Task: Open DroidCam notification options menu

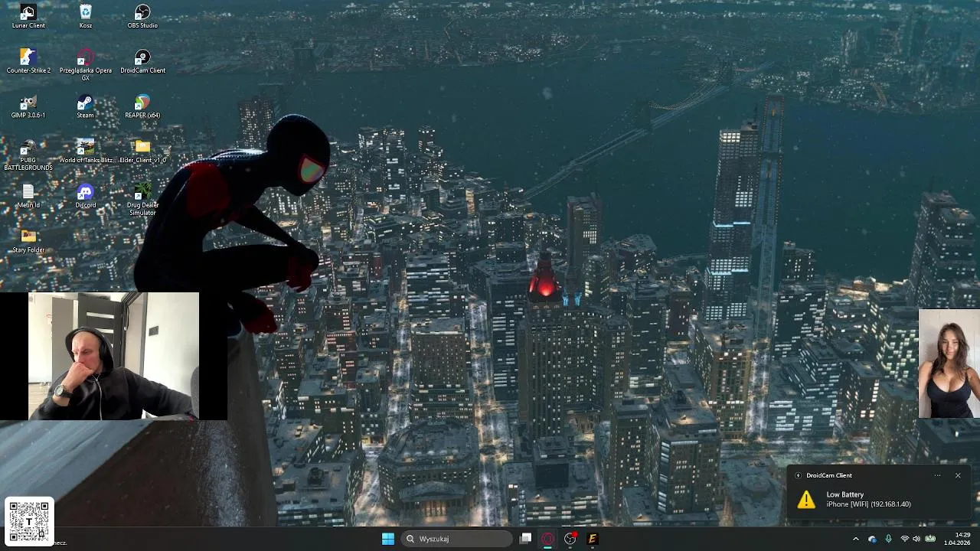Action: tap(937, 475)
